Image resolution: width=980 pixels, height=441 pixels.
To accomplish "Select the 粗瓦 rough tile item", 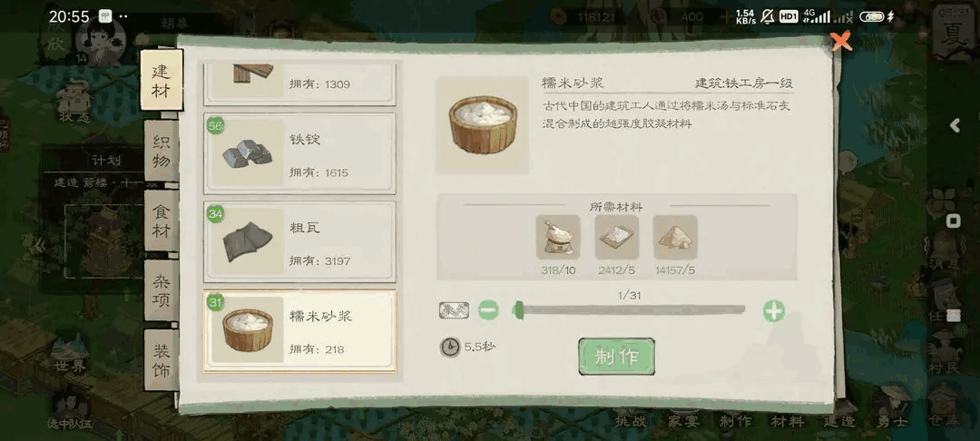I will tap(299, 241).
